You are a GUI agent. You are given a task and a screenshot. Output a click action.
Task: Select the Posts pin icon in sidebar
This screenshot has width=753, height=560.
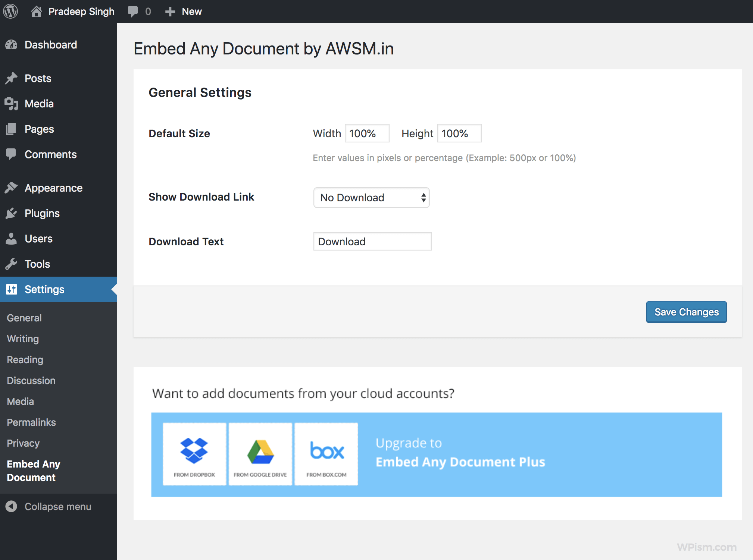click(12, 78)
